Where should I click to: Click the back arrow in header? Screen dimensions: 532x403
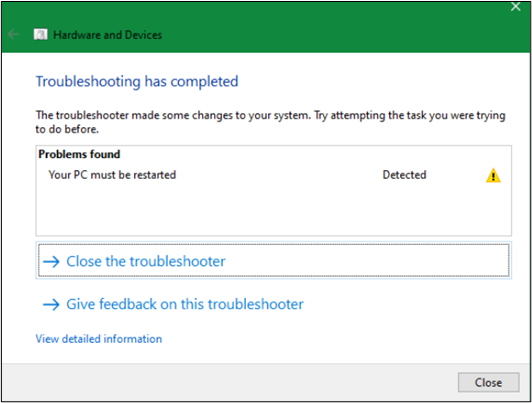(x=13, y=34)
